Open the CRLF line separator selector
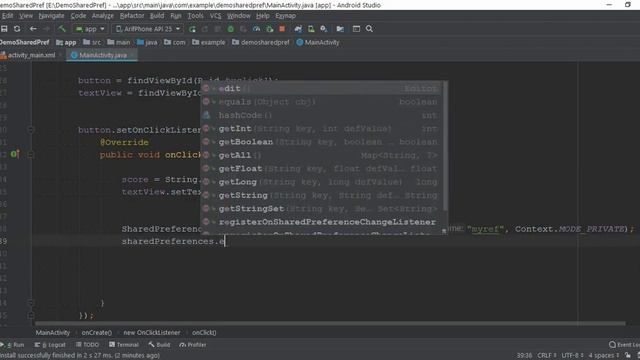 pyautogui.click(x=546, y=356)
